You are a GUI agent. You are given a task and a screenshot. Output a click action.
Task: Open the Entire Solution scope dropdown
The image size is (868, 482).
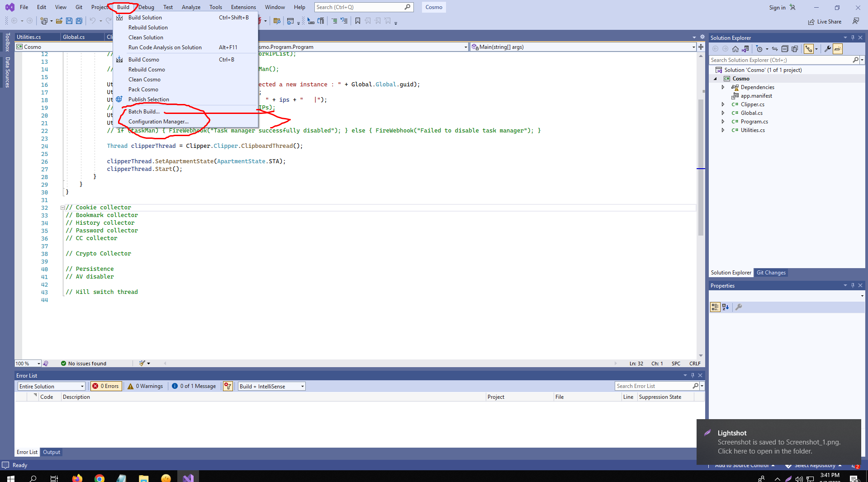(x=52, y=386)
